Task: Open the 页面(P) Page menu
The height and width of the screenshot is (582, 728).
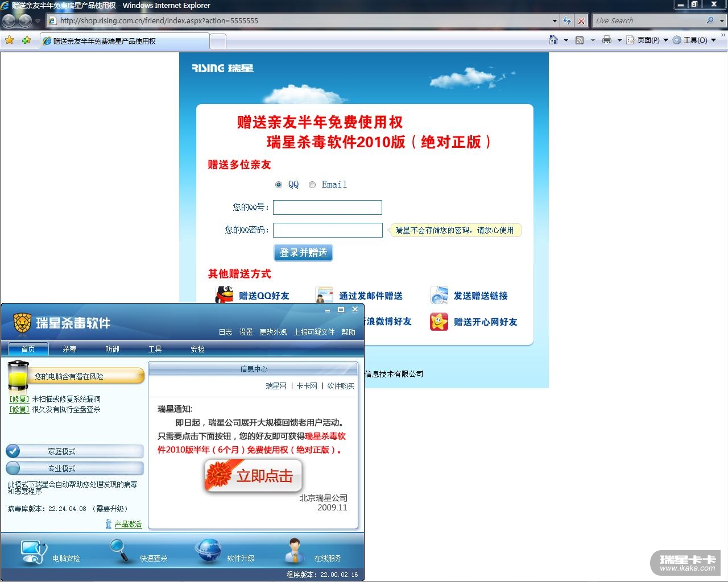Action: tap(647, 40)
